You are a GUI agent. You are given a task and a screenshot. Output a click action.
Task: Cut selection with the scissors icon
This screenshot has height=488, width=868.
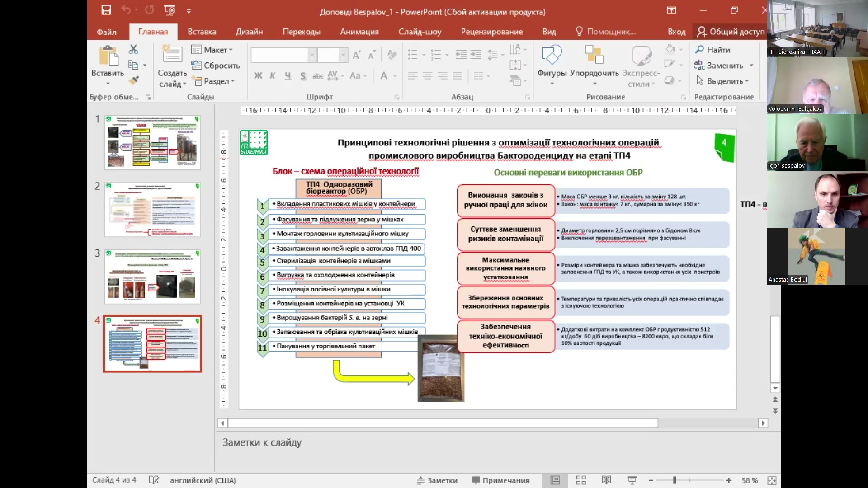133,49
